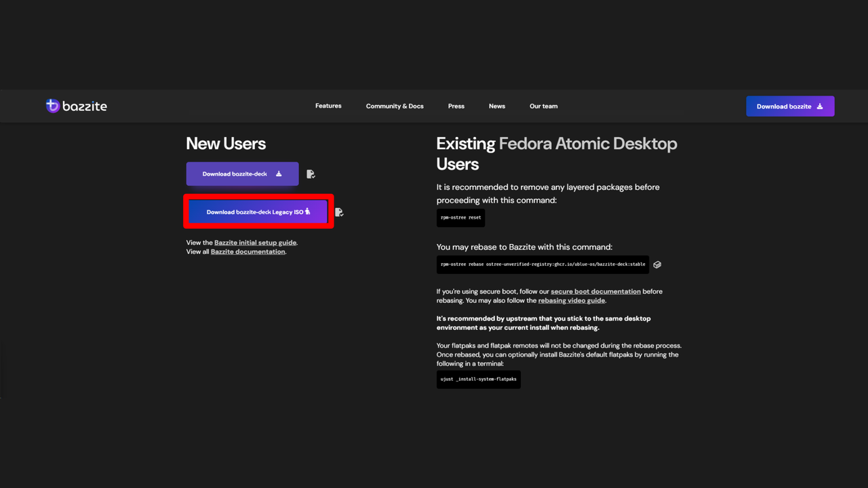Click 'You may rebase to Bazzite' text
Viewport: 868px width, 488px height.
[524, 247]
